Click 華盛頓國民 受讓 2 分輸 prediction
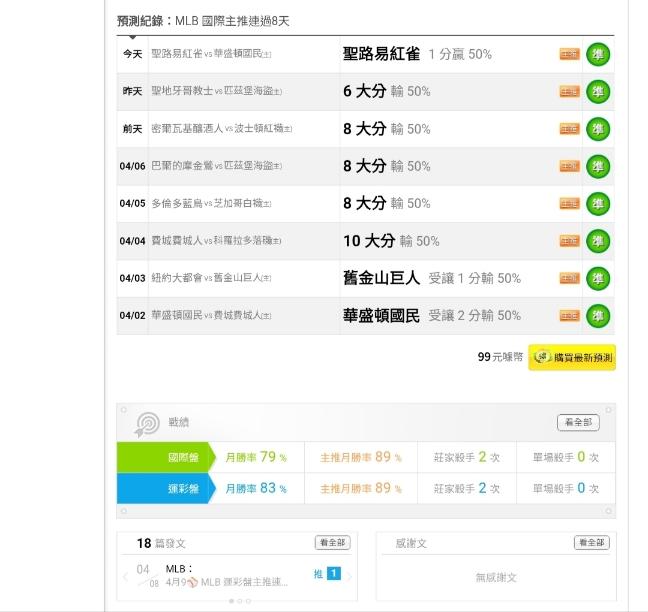 (432, 316)
